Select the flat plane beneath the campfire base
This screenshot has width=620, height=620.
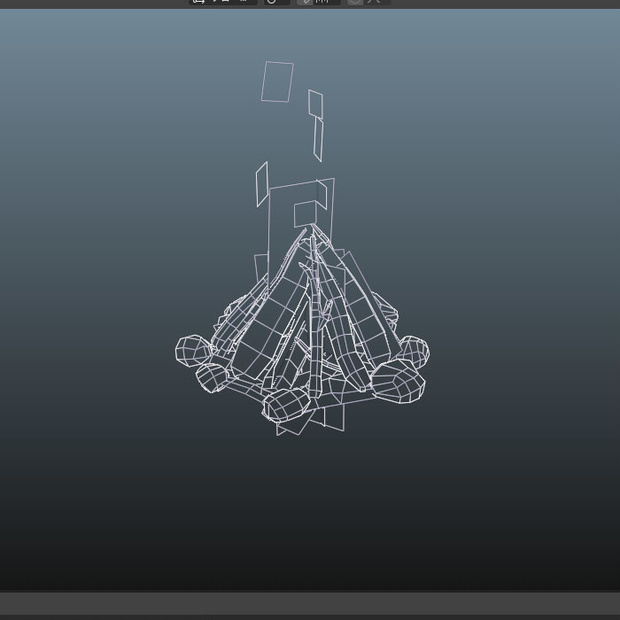[334, 419]
